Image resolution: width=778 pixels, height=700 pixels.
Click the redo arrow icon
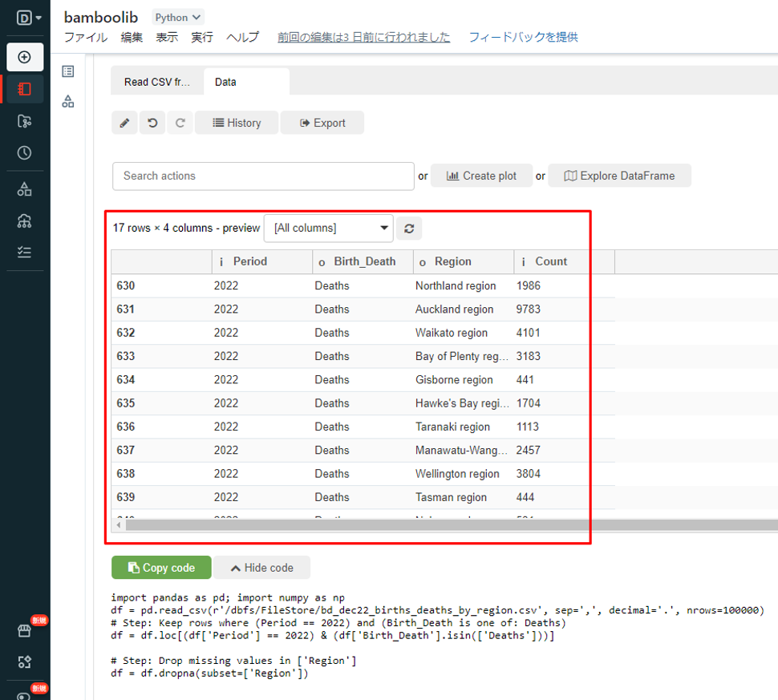tap(180, 123)
